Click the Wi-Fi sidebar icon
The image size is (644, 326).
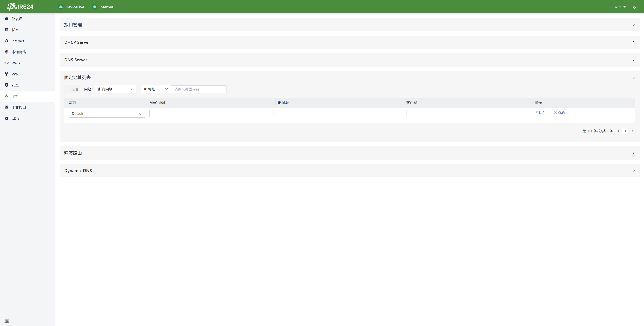click(x=7, y=63)
